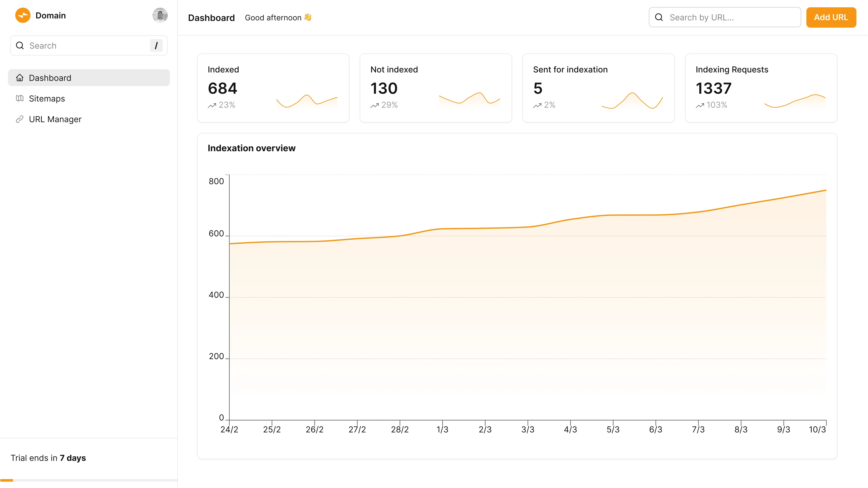The height and width of the screenshot is (488, 868).
Task: Click the Add URL button
Action: (831, 17)
